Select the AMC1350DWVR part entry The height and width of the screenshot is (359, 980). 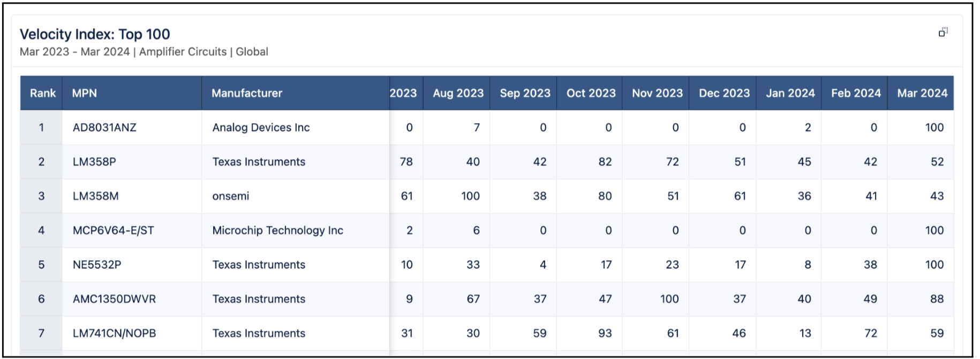tap(114, 299)
